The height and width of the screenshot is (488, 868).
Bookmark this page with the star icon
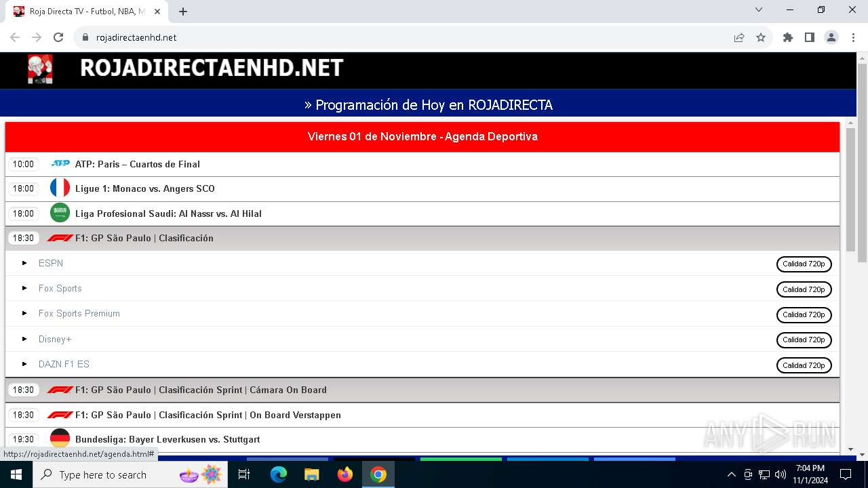click(x=761, y=37)
